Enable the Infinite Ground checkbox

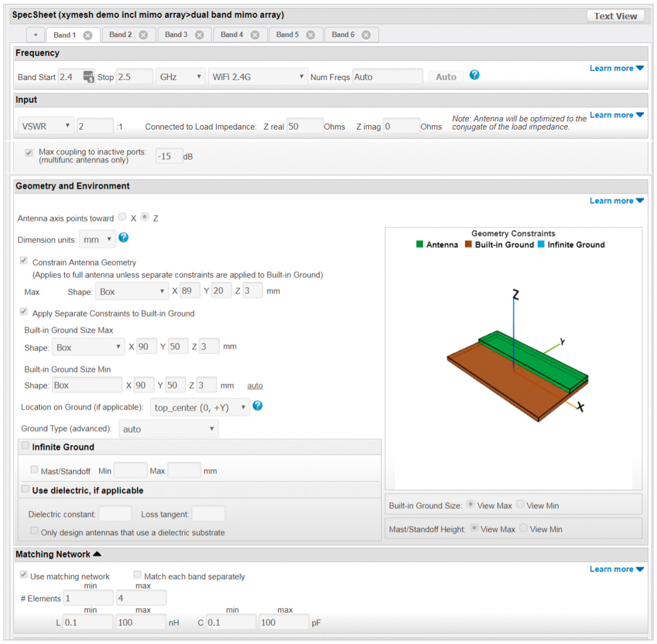tap(25, 446)
